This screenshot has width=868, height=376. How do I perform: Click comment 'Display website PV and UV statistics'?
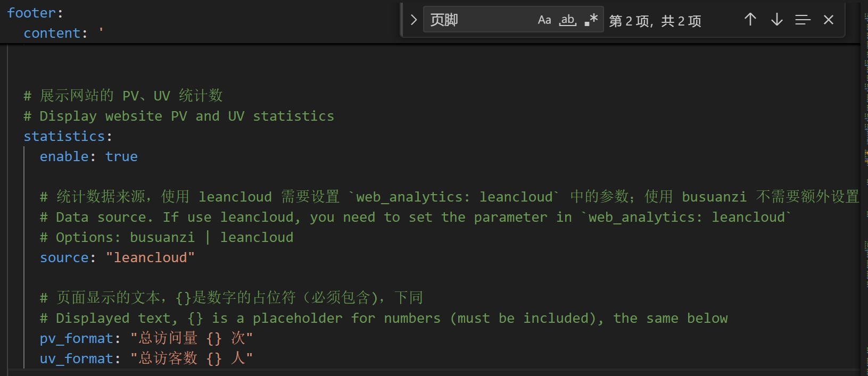pos(186,116)
